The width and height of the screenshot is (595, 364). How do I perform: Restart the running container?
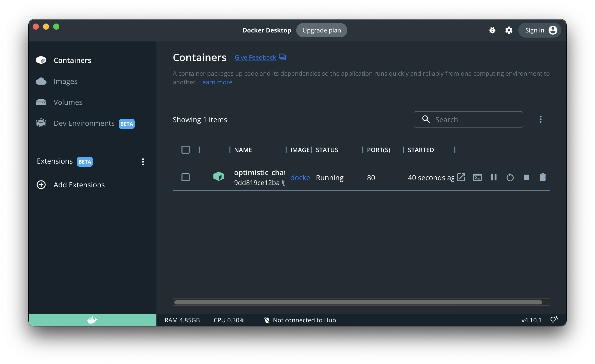[510, 177]
